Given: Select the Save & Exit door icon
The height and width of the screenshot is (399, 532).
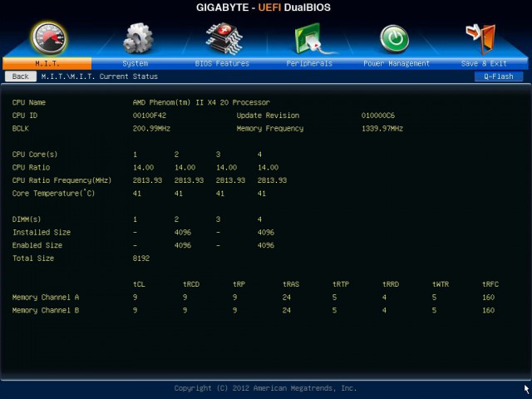Looking at the screenshot, I should click(481, 39).
